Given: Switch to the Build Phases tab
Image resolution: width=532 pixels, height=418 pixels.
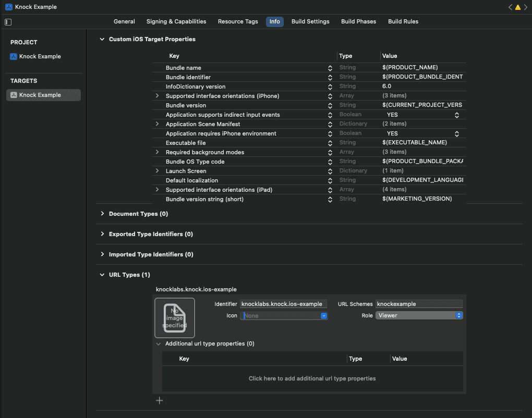Looking at the screenshot, I should tap(358, 21).
